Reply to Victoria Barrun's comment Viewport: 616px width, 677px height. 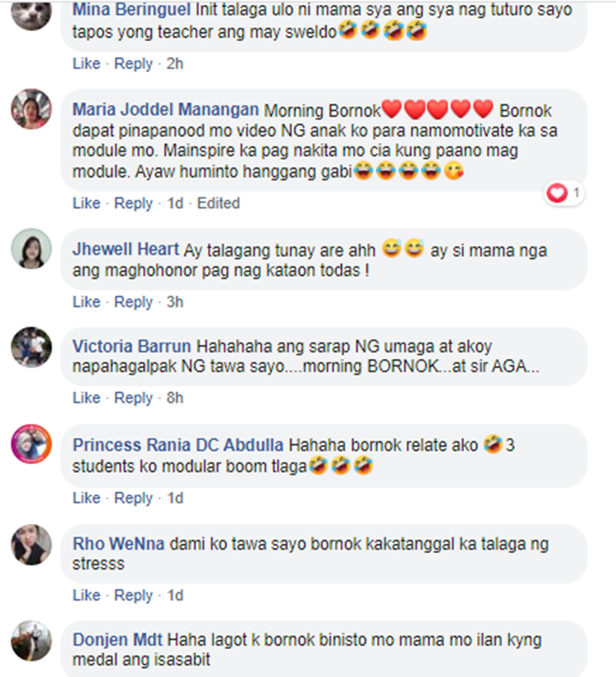tap(133, 398)
